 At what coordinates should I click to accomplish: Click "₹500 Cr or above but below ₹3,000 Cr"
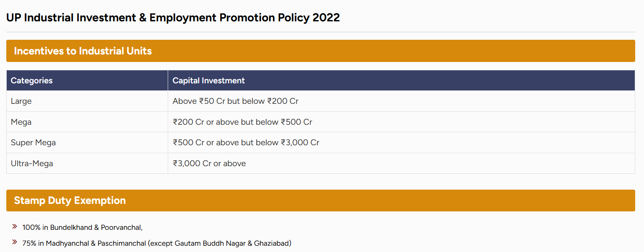[246, 143]
